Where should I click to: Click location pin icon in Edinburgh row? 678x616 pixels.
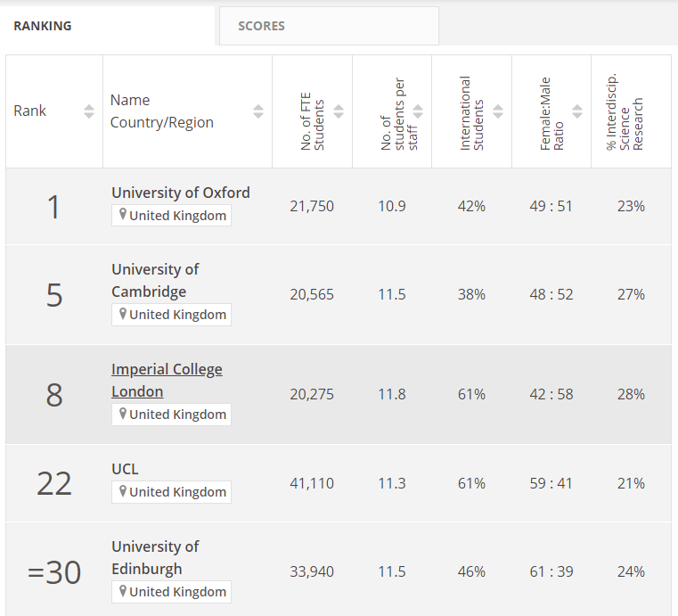tap(123, 591)
